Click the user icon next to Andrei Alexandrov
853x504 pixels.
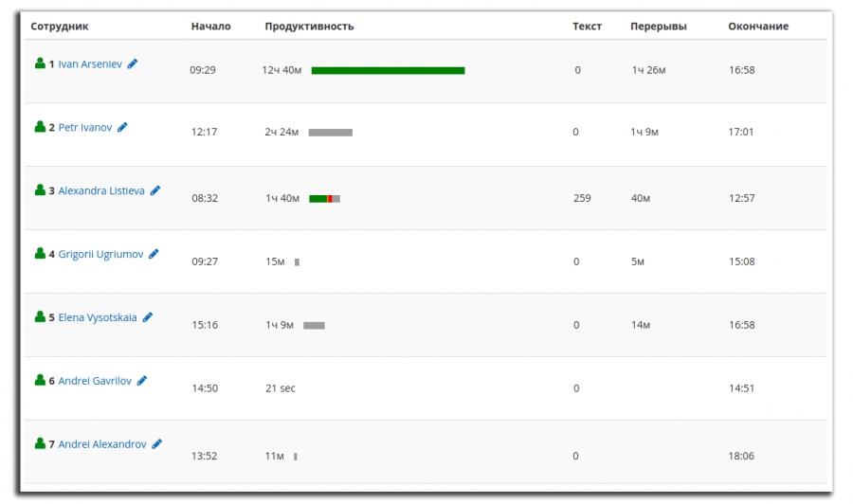[x=40, y=443]
